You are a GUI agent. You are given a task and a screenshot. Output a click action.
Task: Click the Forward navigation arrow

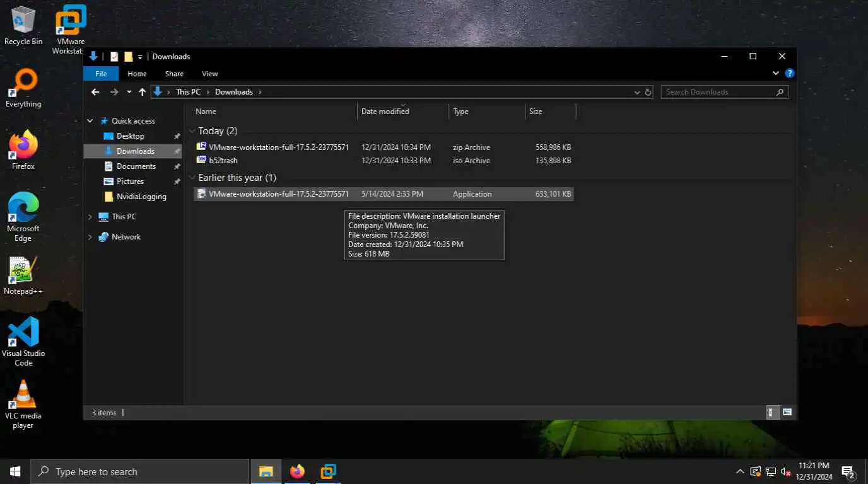(x=114, y=92)
